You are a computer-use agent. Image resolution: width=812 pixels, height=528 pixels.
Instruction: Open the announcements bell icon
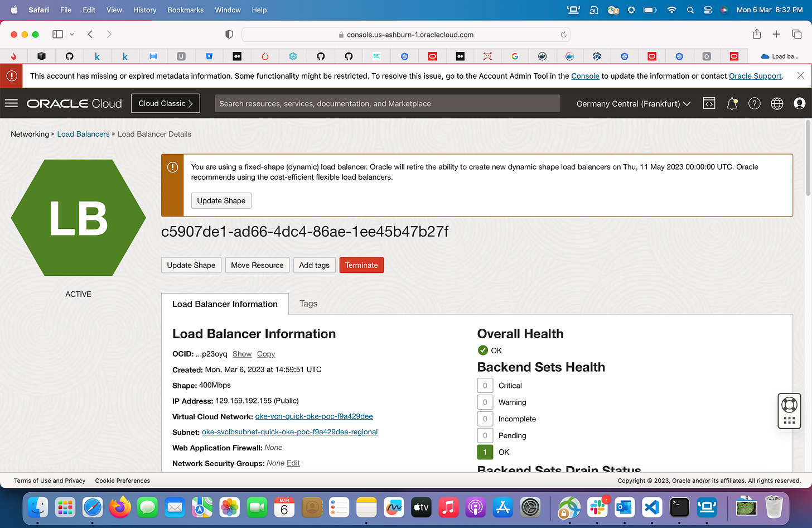[x=732, y=103]
